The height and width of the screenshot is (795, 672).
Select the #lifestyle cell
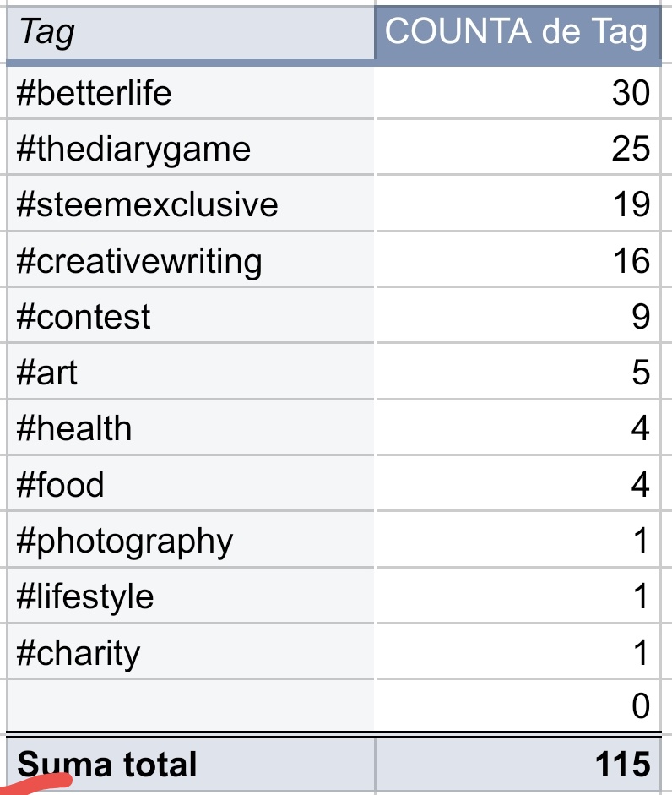coord(190,596)
